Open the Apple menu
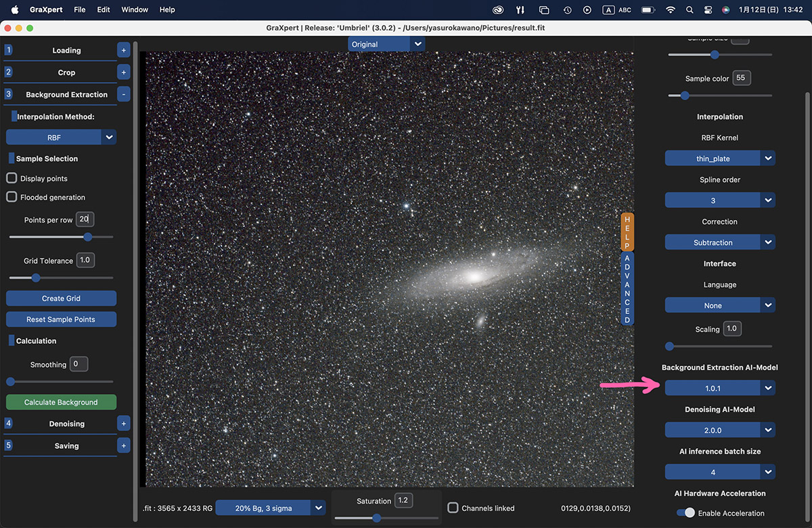812x528 pixels. [x=14, y=9]
